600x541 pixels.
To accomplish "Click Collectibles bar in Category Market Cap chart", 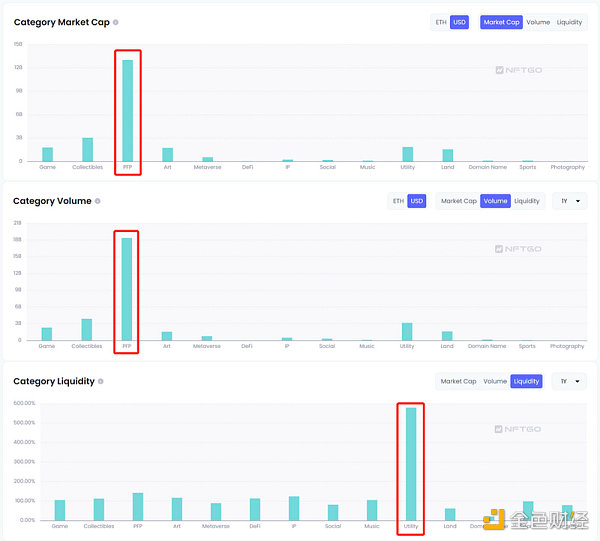I will click(88, 150).
